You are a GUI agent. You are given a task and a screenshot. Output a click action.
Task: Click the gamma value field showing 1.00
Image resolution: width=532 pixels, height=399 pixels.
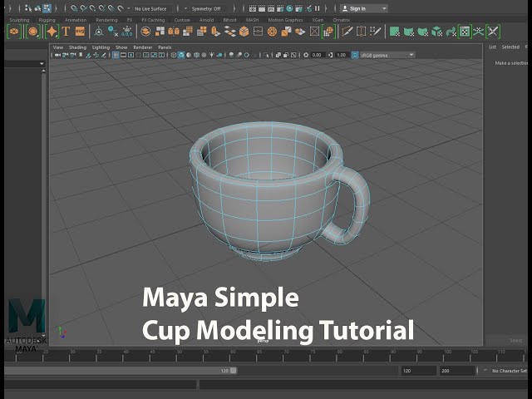point(342,55)
